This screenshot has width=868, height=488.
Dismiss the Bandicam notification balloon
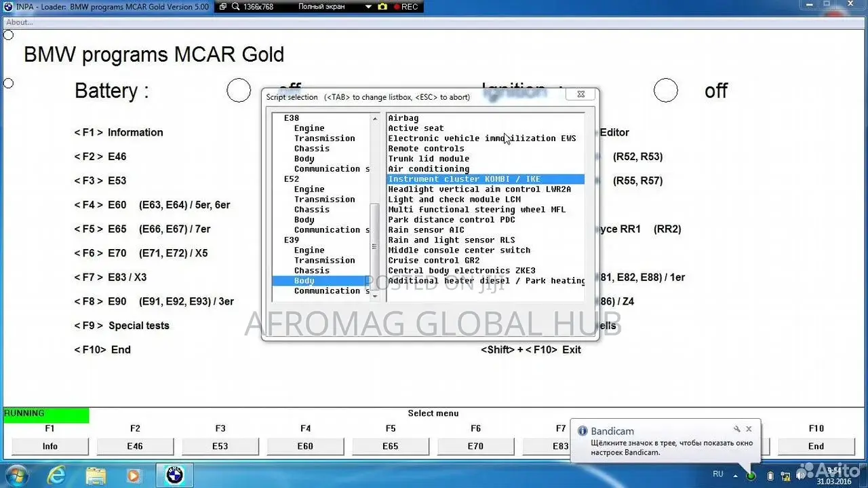749,429
